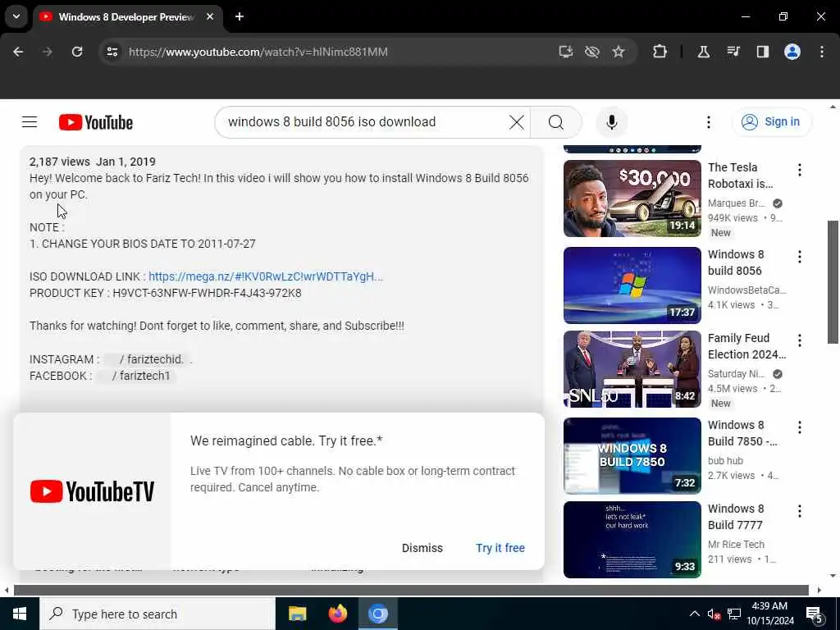Open Chrome three-dot menu
The height and width of the screenshot is (630, 840).
[x=822, y=52]
